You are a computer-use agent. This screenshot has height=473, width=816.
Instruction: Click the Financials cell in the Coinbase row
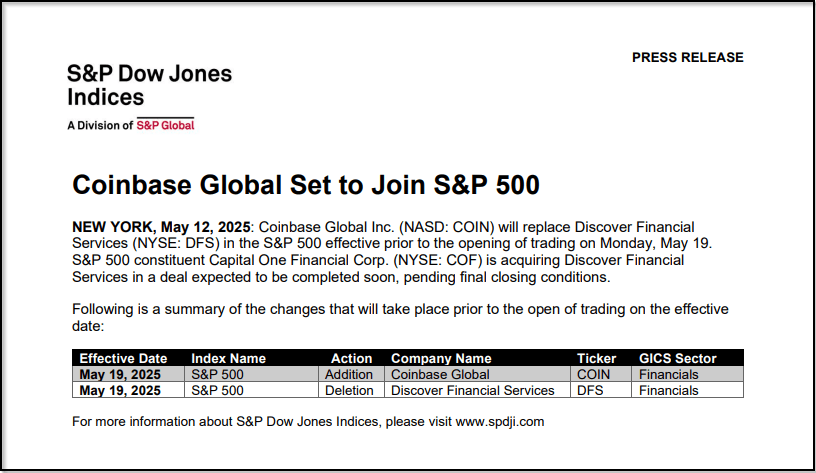pos(669,374)
